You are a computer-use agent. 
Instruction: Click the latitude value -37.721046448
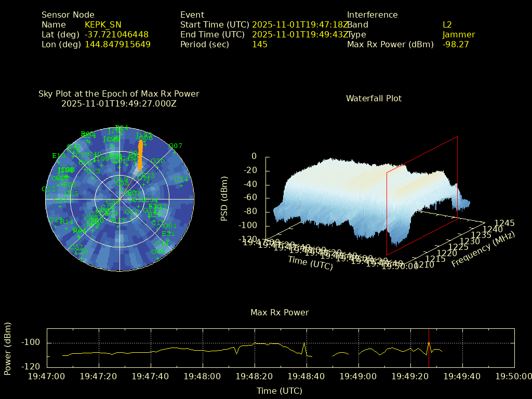point(116,34)
